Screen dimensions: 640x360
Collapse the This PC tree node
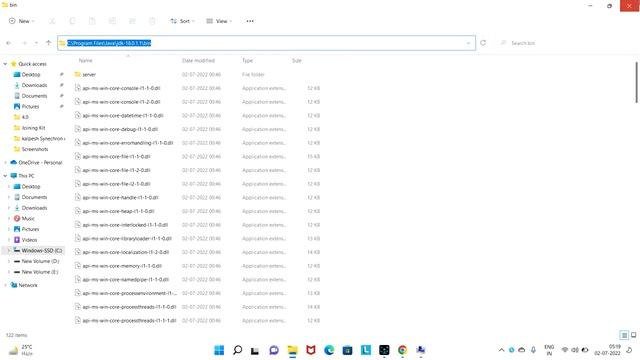point(5,176)
